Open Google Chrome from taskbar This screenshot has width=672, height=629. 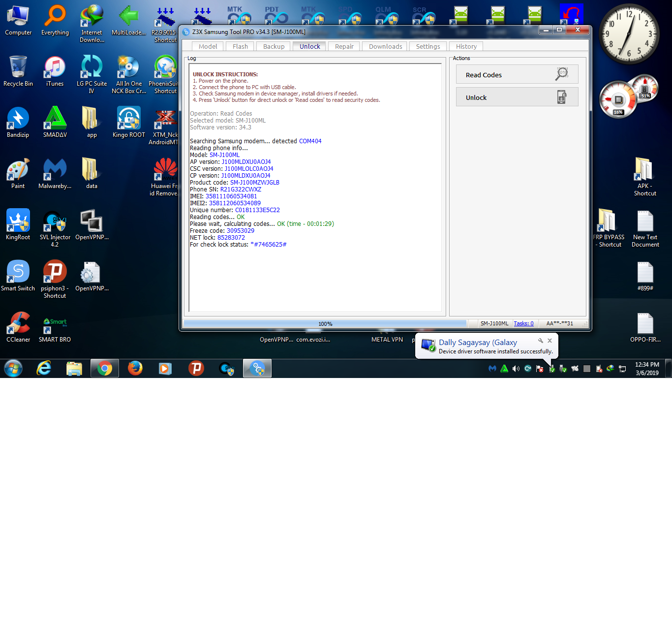105,368
